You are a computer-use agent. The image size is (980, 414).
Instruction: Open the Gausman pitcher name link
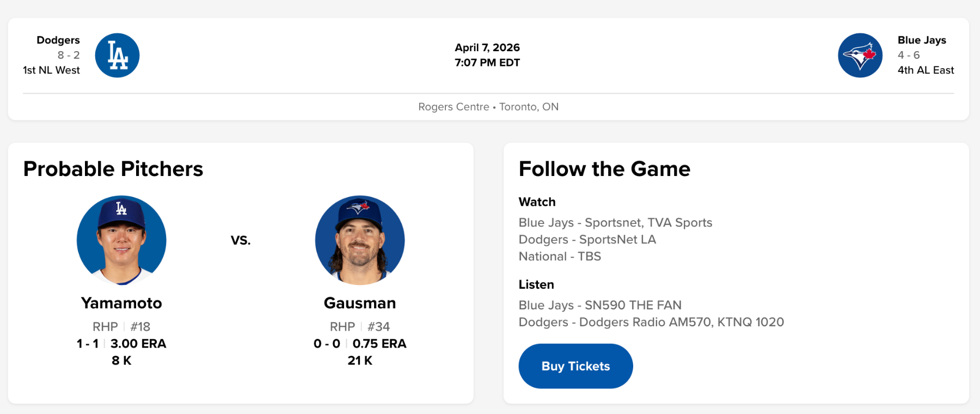click(360, 303)
